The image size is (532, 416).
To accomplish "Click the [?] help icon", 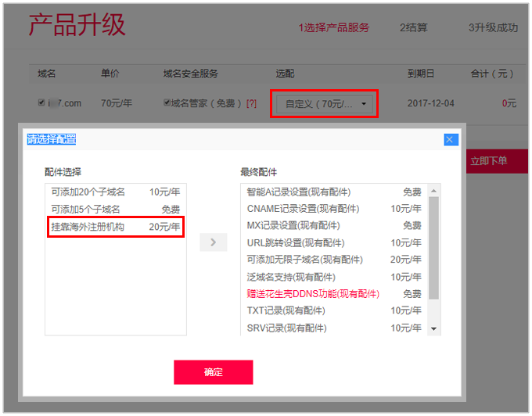I will click(251, 103).
